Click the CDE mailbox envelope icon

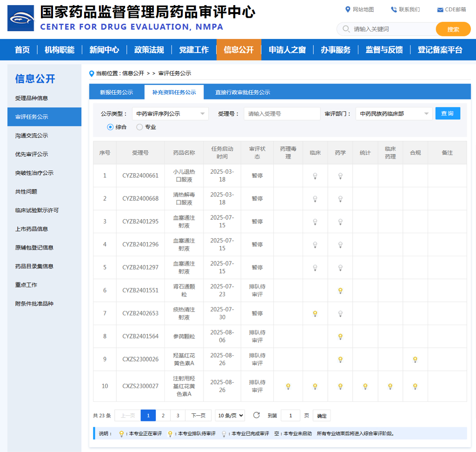[x=440, y=10]
